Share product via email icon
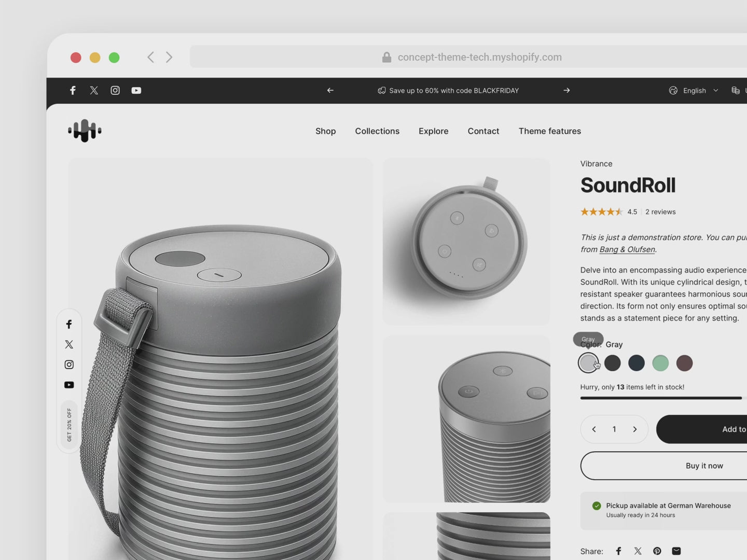 (676, 551)
